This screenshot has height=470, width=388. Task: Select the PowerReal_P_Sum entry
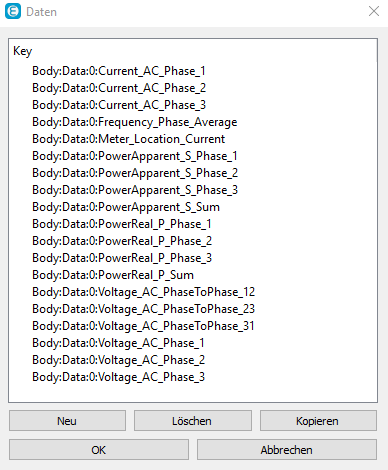coord(113,275)
